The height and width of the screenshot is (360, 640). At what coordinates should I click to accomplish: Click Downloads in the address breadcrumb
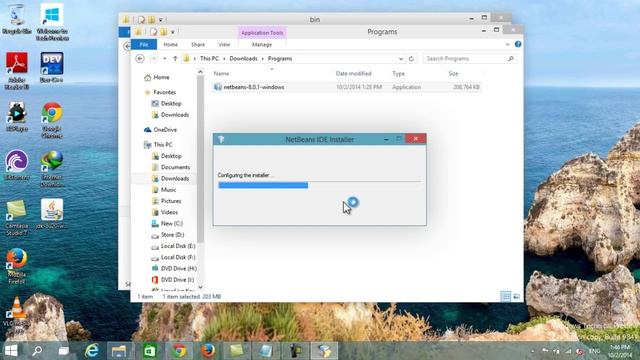click(x=243, y=59)
